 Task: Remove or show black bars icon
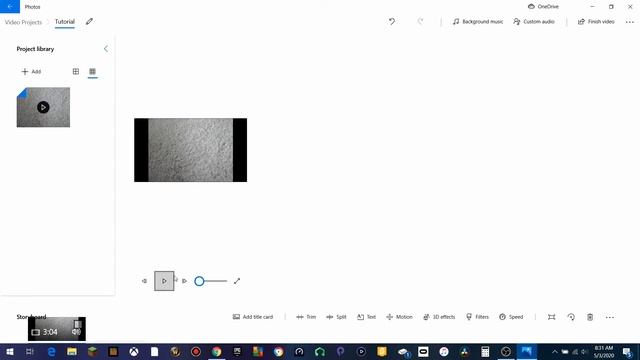(x=551, y=317)
